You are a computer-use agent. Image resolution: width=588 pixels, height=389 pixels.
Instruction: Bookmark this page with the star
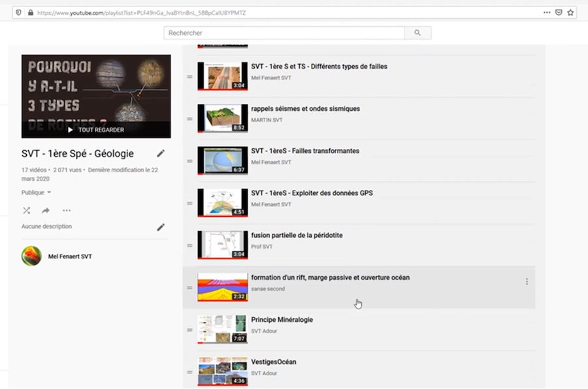(570, 12)
